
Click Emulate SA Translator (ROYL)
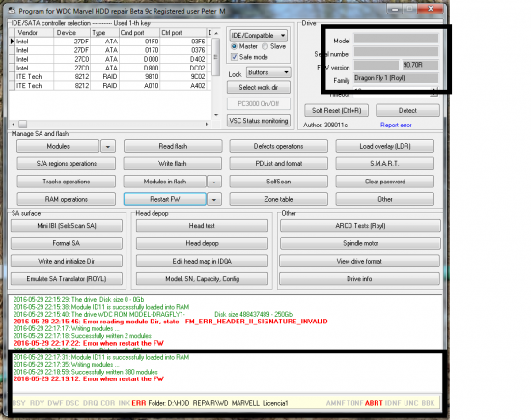pos(67,279)
